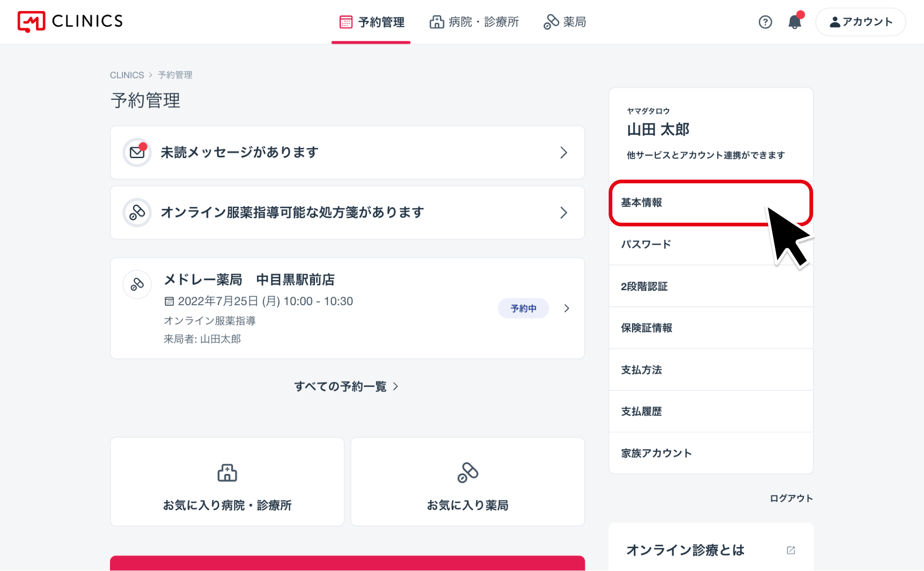Click chevron next to すべての予約一覧
The height and width of the screenshot is (571, 924).
click(x=396, y=387)
